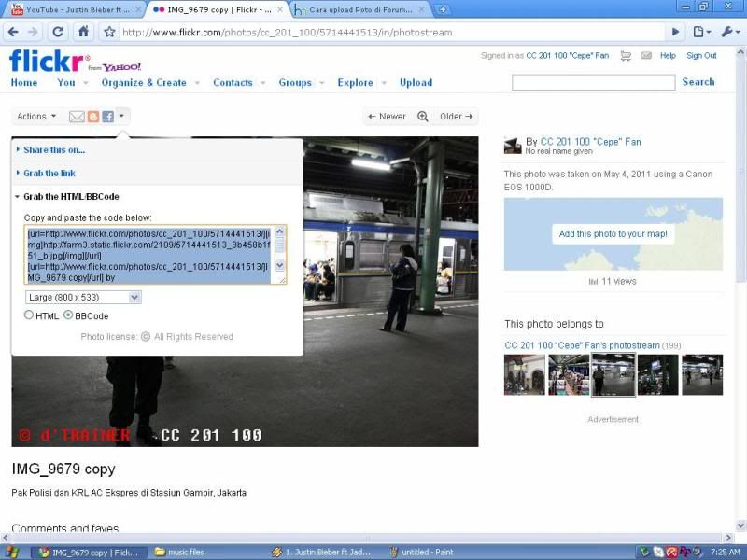Open the share options dropdown arrow
Image resolution: width=747 pixels, height=560 pixels.
tap(122, 116)
